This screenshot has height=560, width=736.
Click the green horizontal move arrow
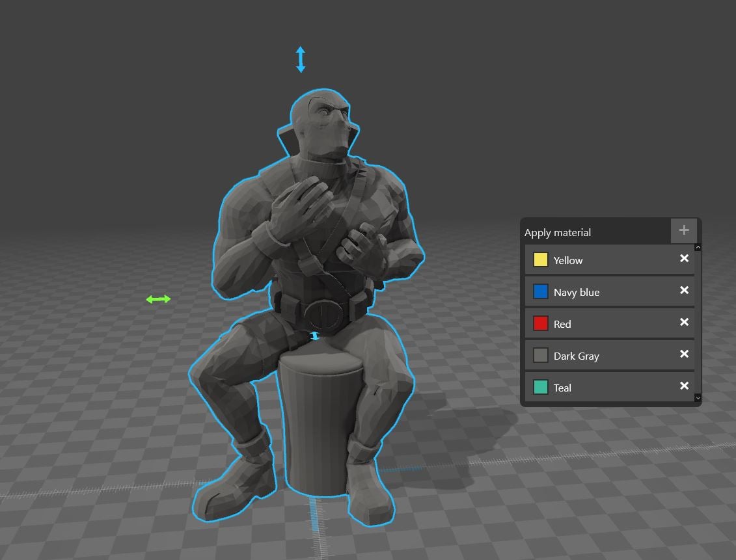158,299
